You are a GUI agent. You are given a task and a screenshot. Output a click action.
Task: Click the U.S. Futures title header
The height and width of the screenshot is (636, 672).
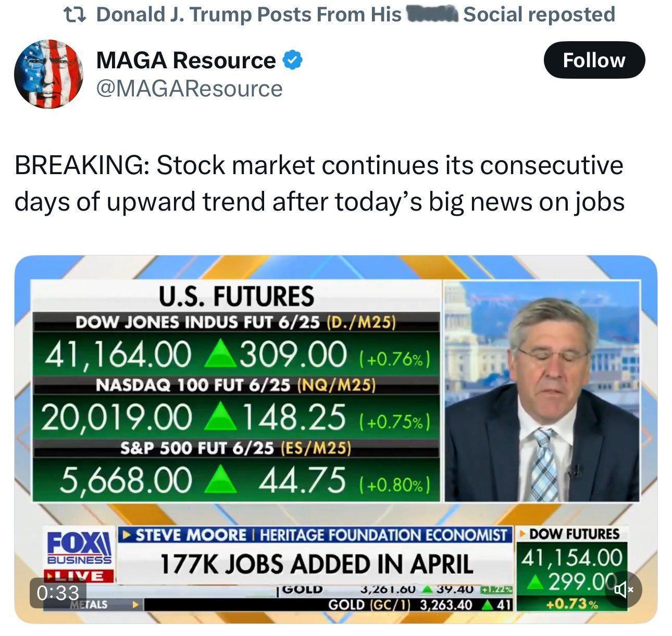coord(236,296)
